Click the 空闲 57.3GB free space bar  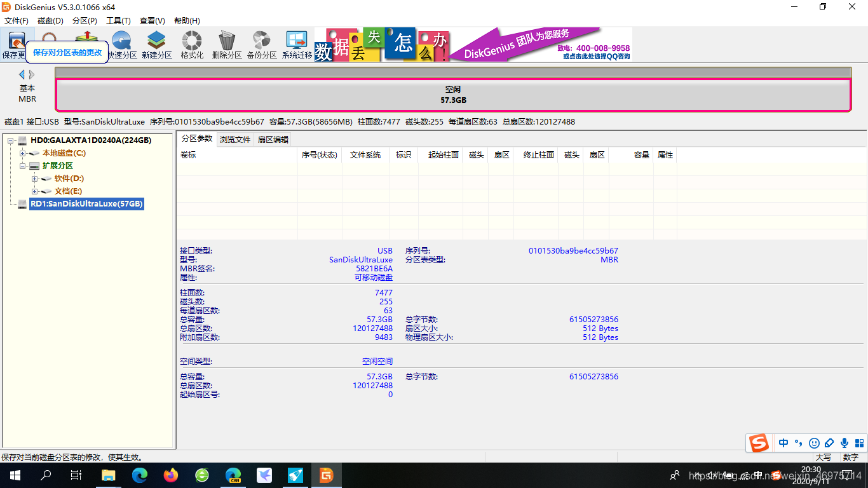pos(453,95)
